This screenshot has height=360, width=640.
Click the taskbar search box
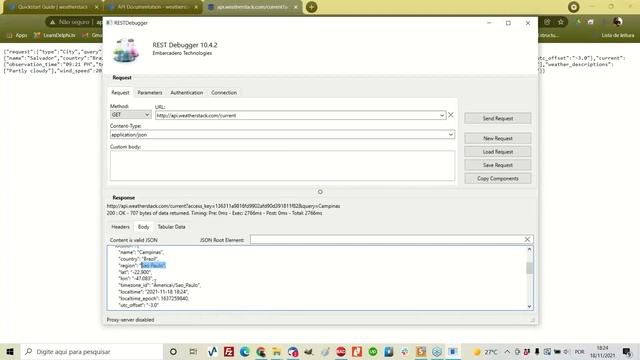point(92,351)
